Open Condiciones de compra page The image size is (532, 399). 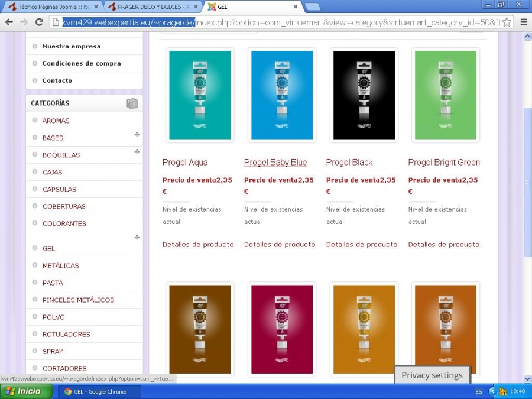(82, 63)
